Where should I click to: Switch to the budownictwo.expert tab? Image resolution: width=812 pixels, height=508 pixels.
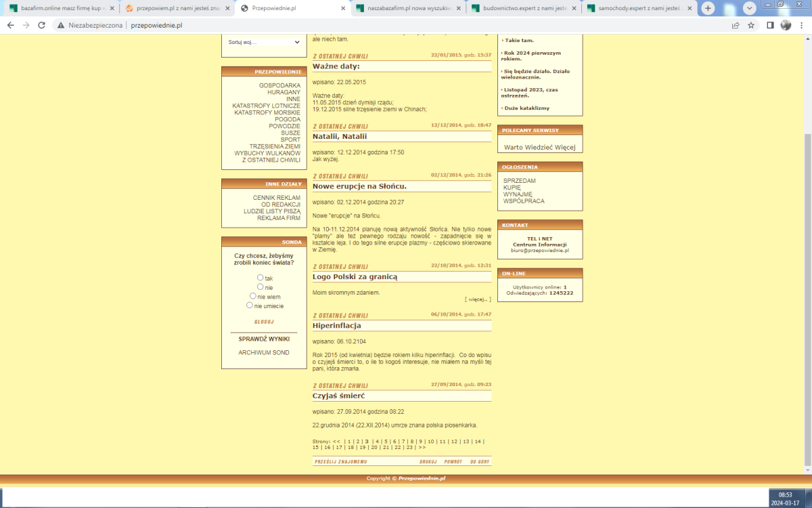[x=523, y=8]
